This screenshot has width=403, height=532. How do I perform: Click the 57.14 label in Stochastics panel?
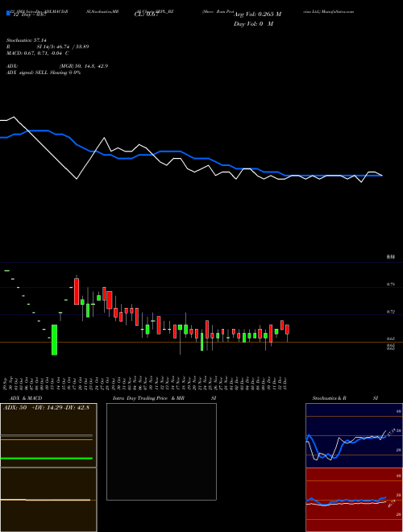(x=391, y=433)
